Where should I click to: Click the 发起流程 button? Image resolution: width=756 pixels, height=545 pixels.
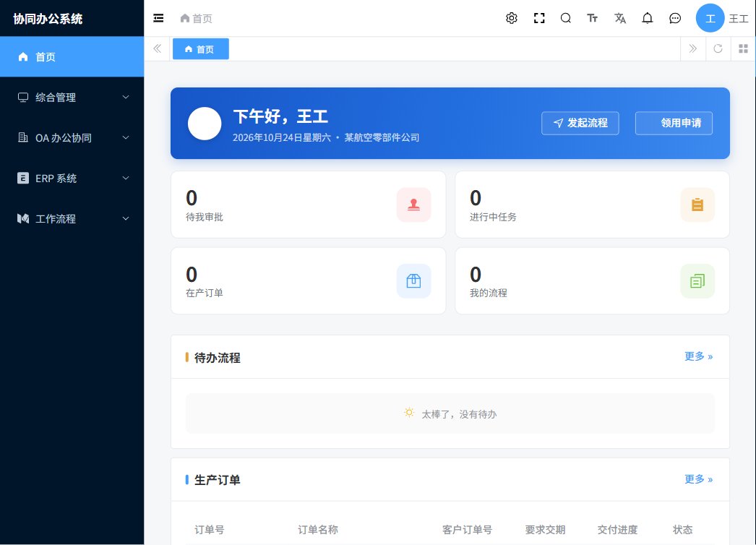(580, 123)
